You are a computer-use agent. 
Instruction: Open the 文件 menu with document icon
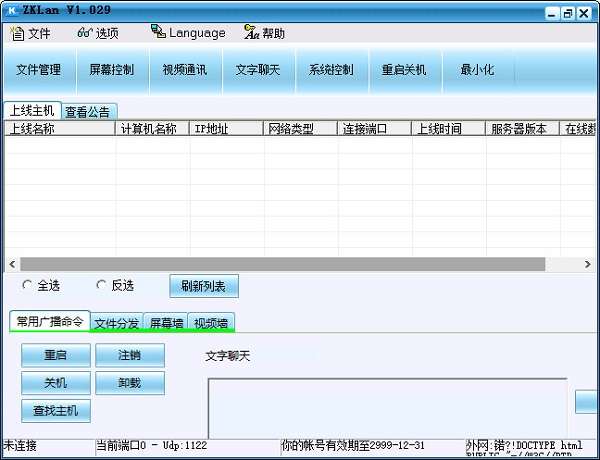(30, 33)
